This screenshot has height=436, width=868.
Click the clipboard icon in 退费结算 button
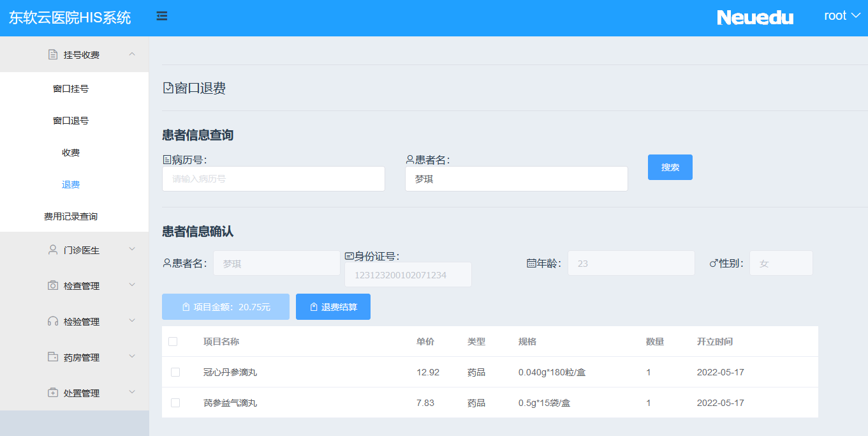(x=314, y=307)
